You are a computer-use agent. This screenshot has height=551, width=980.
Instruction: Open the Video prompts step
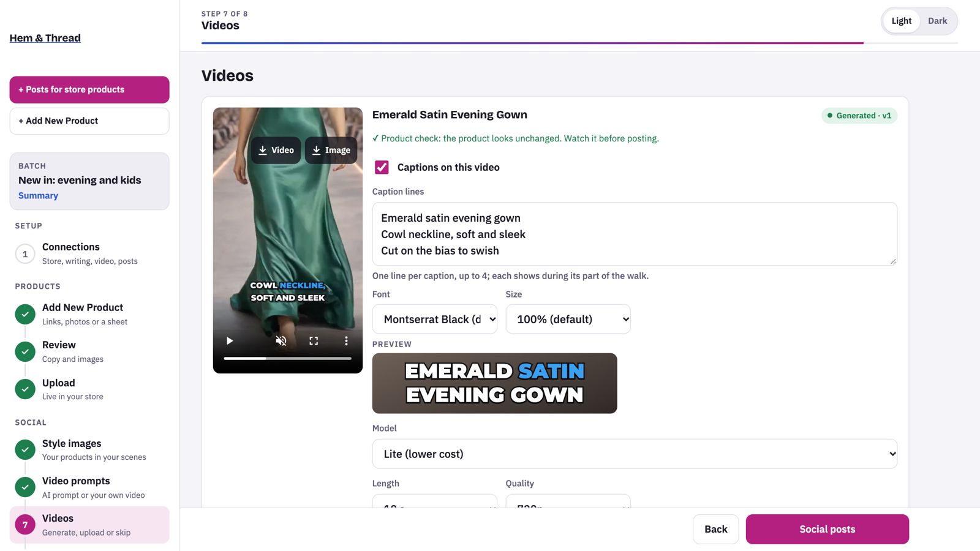89,487
